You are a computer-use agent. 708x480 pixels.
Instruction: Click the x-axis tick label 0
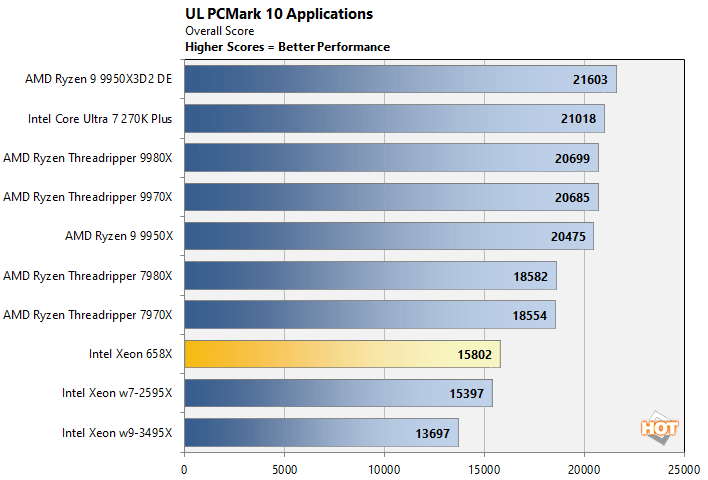coord(184,470)
